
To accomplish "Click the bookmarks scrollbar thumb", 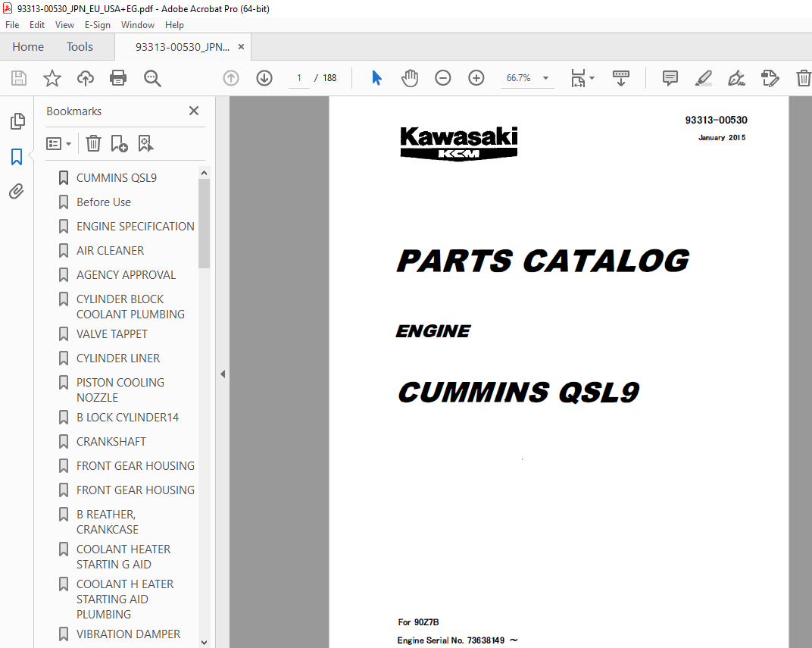I will (x=204, y=224).
